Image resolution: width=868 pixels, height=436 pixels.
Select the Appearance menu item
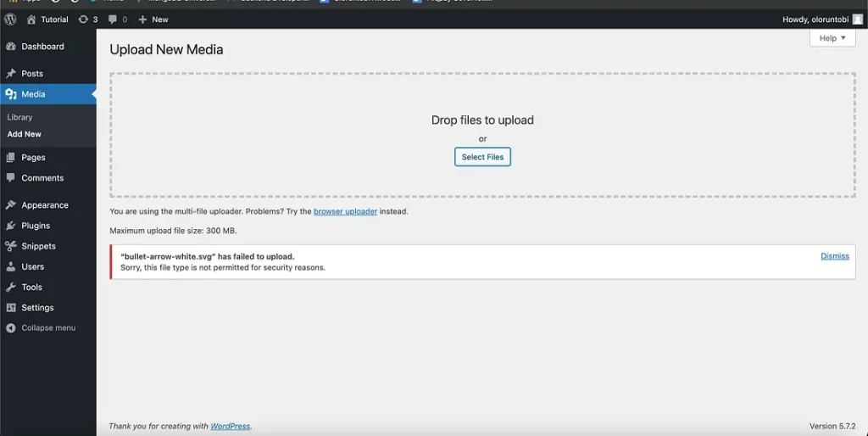click(44, 205)
